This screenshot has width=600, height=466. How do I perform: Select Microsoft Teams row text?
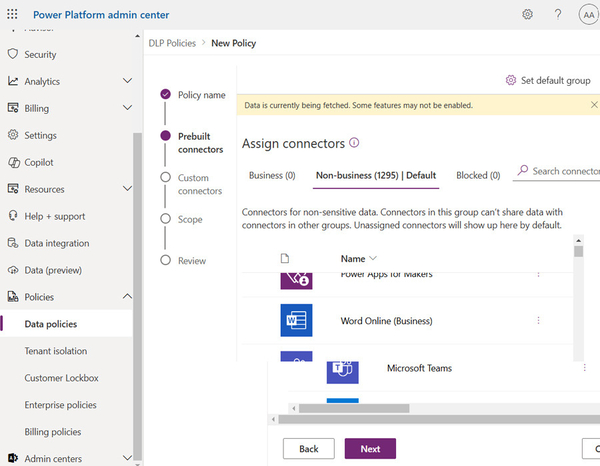[x=419, y=368]
